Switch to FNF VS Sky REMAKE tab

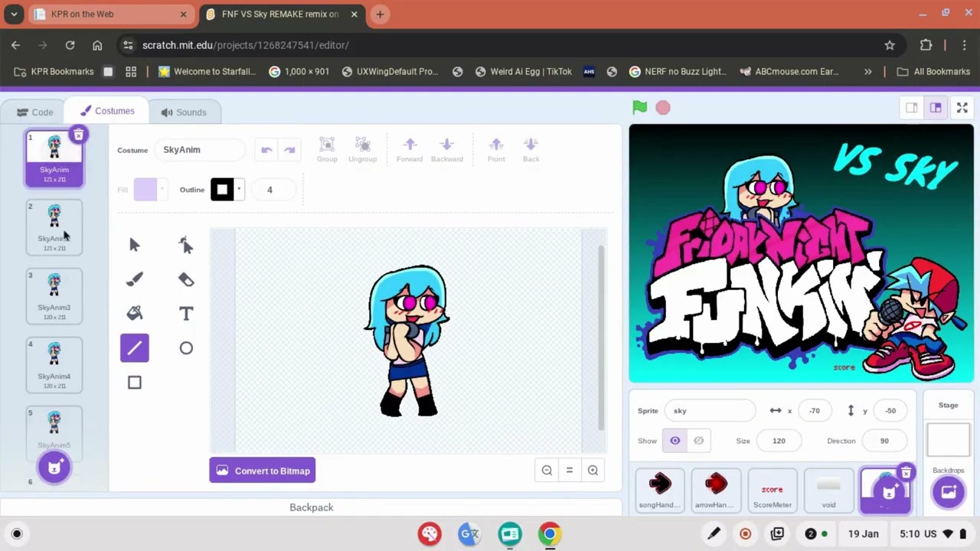(282, 14)
